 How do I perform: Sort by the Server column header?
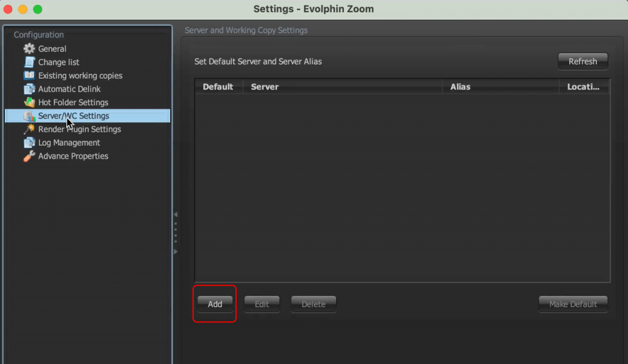pyautogui.click(x=264, y=86)
